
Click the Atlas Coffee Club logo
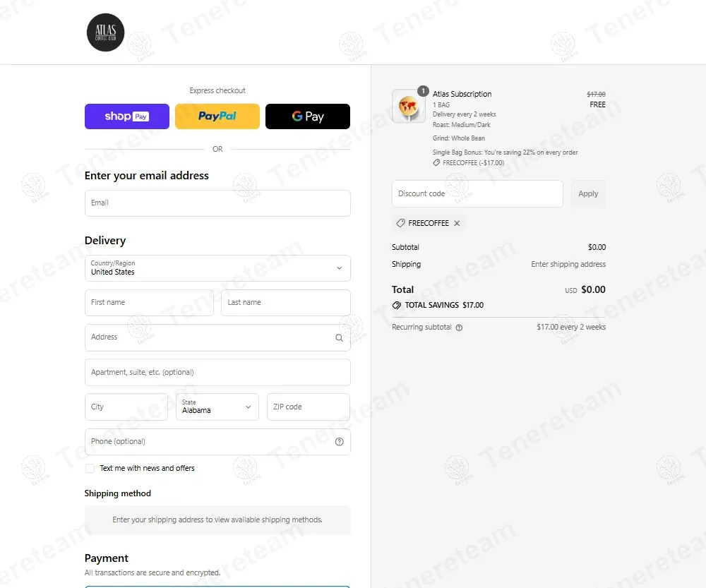105,32
